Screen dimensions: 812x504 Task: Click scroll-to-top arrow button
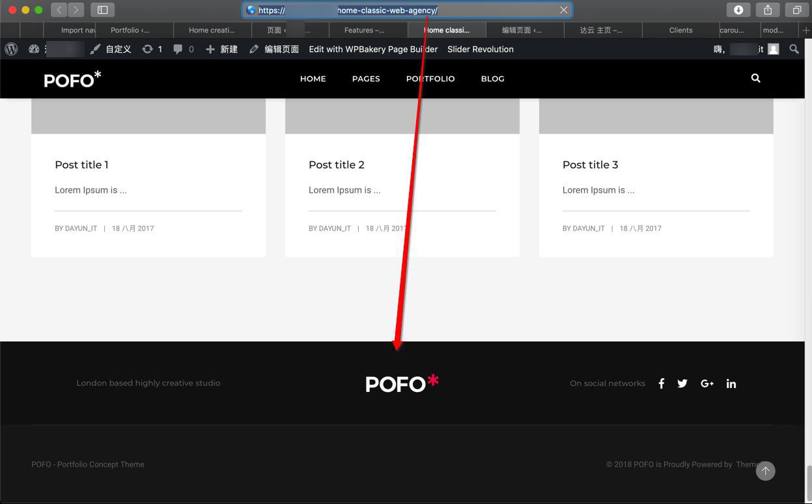click(765, 471)
